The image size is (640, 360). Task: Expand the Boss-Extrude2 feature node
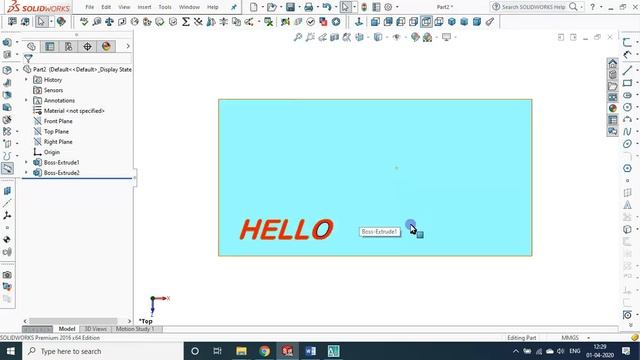(27, 173)
